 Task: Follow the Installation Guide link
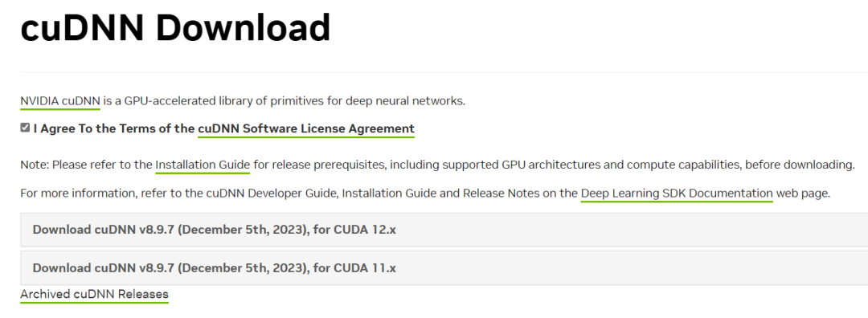click(x=203, y=165)
